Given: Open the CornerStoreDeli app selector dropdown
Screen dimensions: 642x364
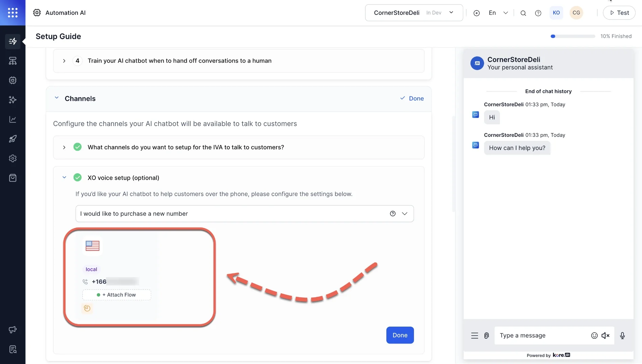Looking at the screenshot, I should click(x=414, y=13).
